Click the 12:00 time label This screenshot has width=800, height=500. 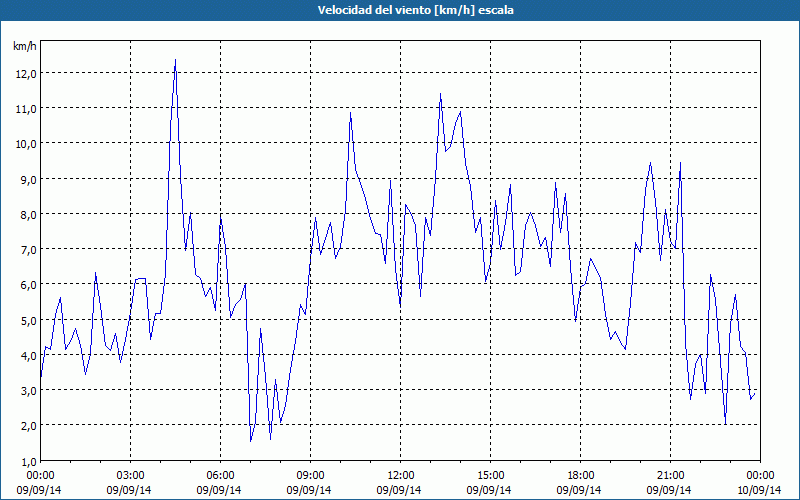pyautogui.click(x=401, y=476)
